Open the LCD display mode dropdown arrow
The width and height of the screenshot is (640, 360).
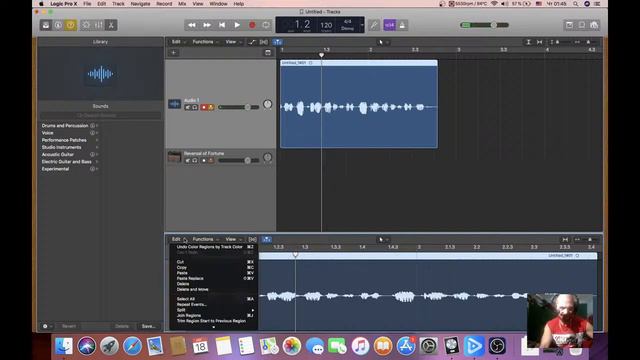click(362, 25)
